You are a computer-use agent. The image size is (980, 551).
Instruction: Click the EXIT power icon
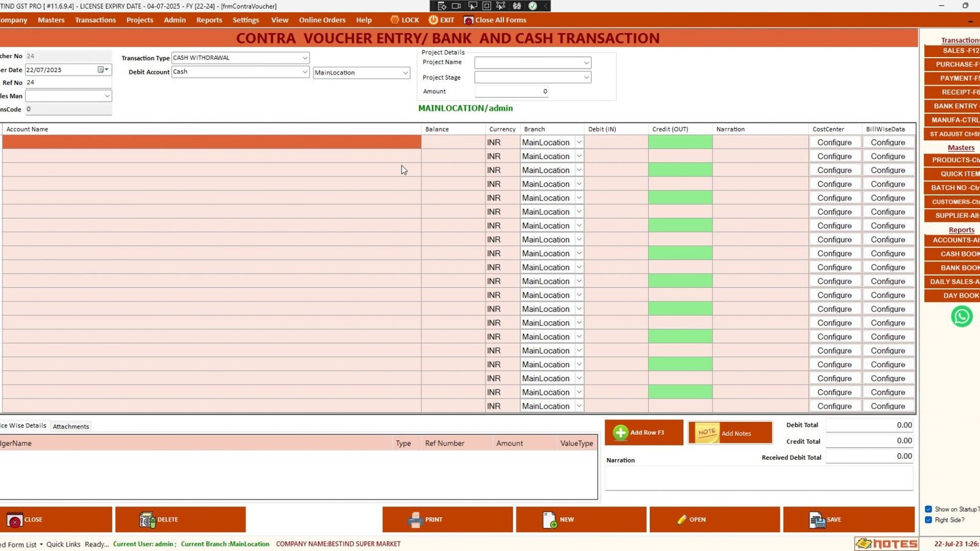point(433,20)
